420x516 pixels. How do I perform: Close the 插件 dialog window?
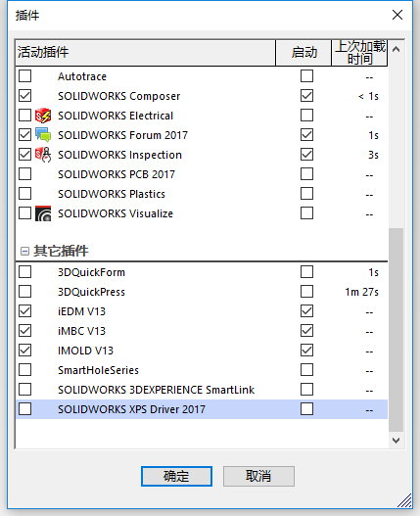397,15
